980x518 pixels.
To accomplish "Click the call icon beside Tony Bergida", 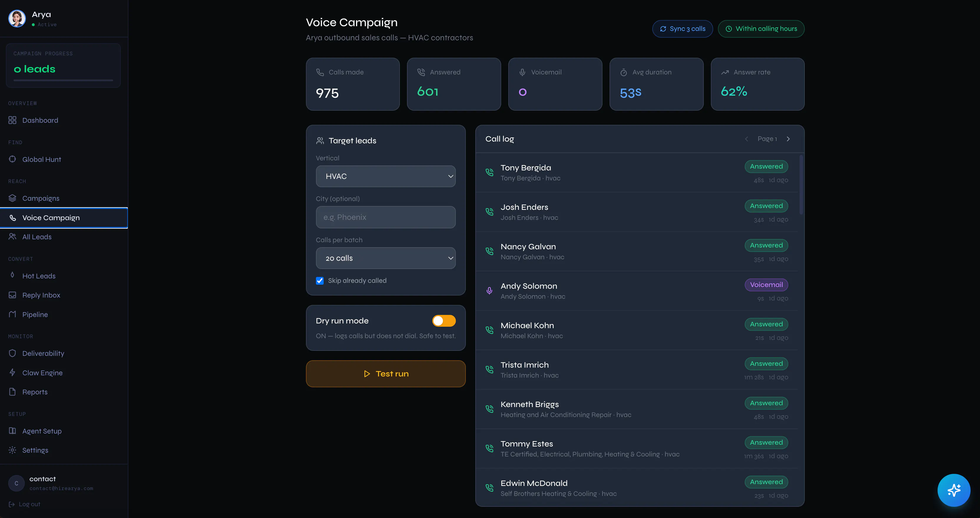I will tap(490, 172).
